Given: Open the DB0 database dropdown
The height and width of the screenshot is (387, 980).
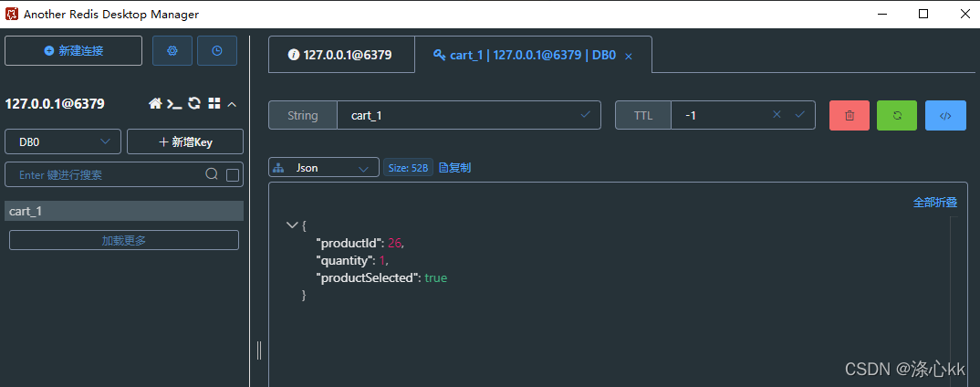Looking at the screenshot, I should point(62,141).
